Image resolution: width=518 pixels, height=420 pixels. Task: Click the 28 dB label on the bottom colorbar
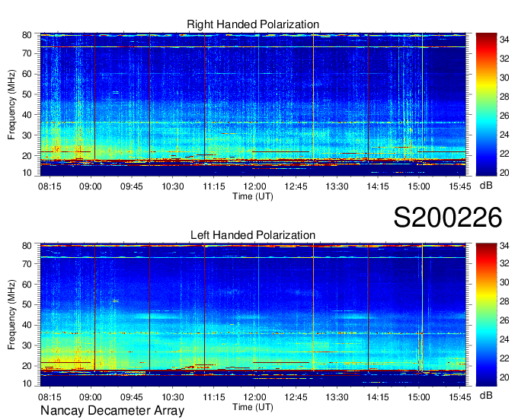[504, 301]
